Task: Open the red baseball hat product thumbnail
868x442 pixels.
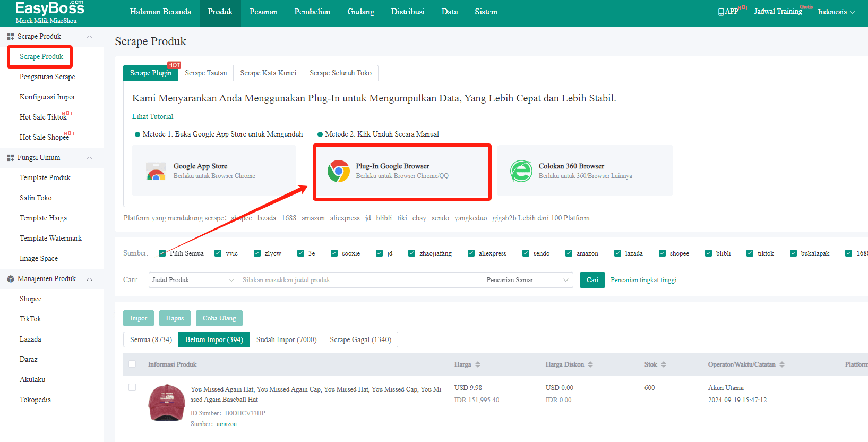Action: tap(166, 403)
